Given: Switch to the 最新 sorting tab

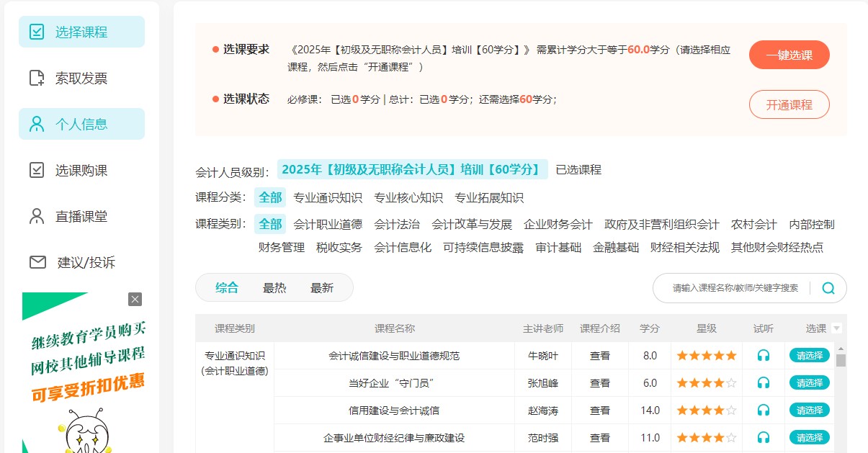Looking at the screenshot, I should [x=322, y=288].
